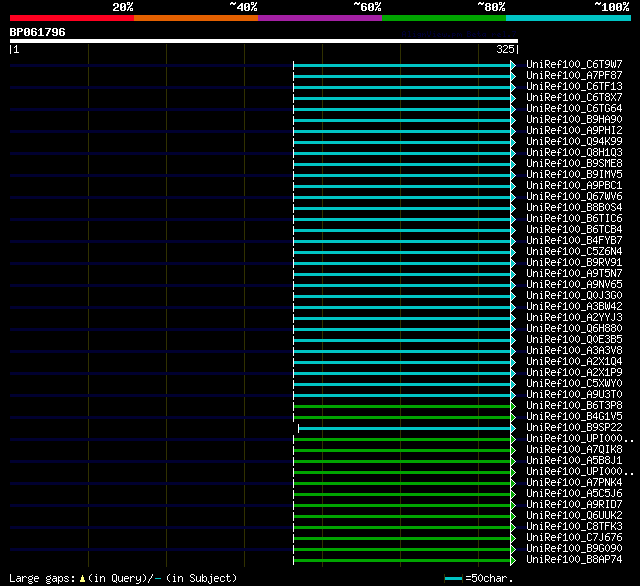Image resolution: width=640 pixels, height=586 pixels.
Task: Select hit label UniRef100_C6T9W7
Action: point(574,64)
